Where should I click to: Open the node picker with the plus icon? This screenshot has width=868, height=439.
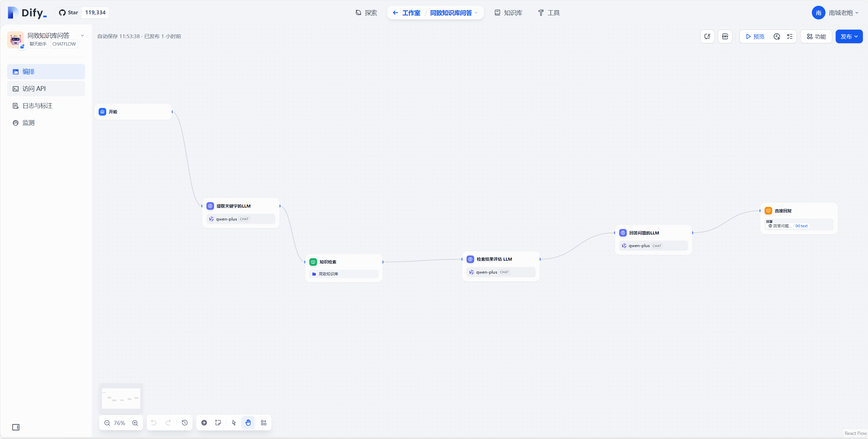(203, 423)
